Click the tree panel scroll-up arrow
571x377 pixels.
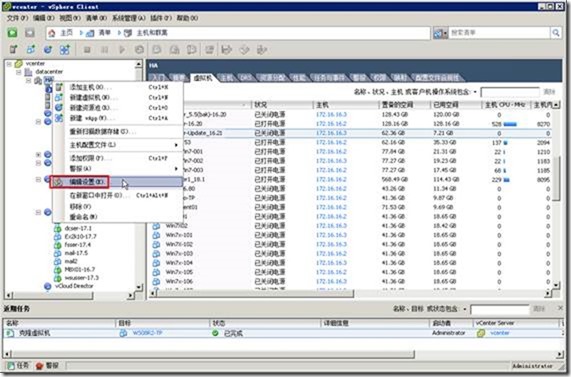138,64
